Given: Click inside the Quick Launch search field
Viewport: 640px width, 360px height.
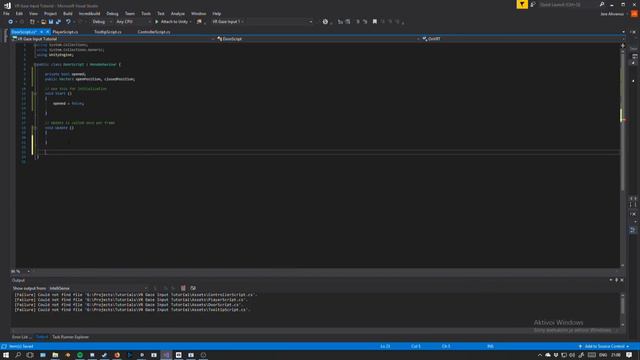Looking at the screenshot, I should coord(567,4).
